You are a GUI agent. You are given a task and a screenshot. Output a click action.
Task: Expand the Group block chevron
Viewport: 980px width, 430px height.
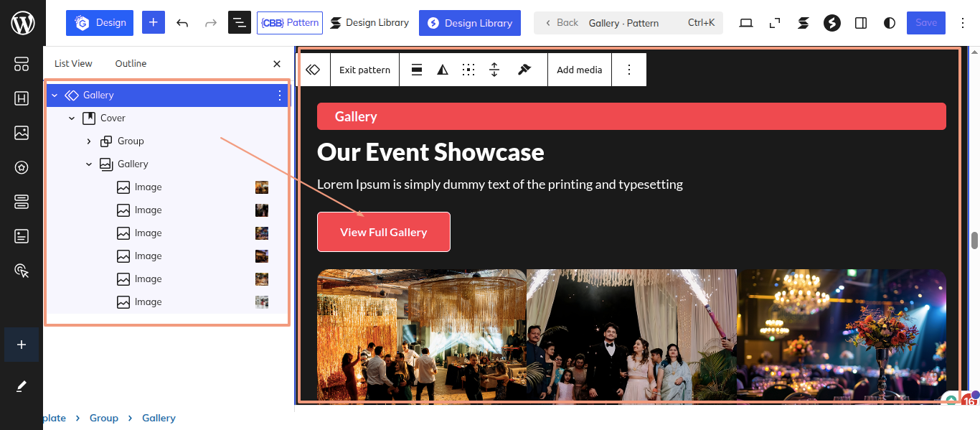click(x=89, y=141)
